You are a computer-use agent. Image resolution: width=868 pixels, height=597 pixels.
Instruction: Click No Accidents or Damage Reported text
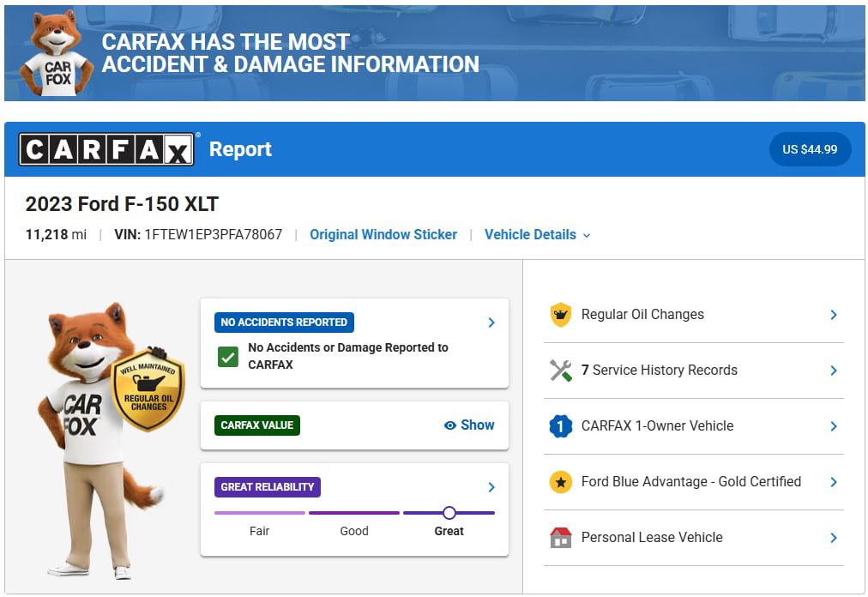[x=347, y=356]
